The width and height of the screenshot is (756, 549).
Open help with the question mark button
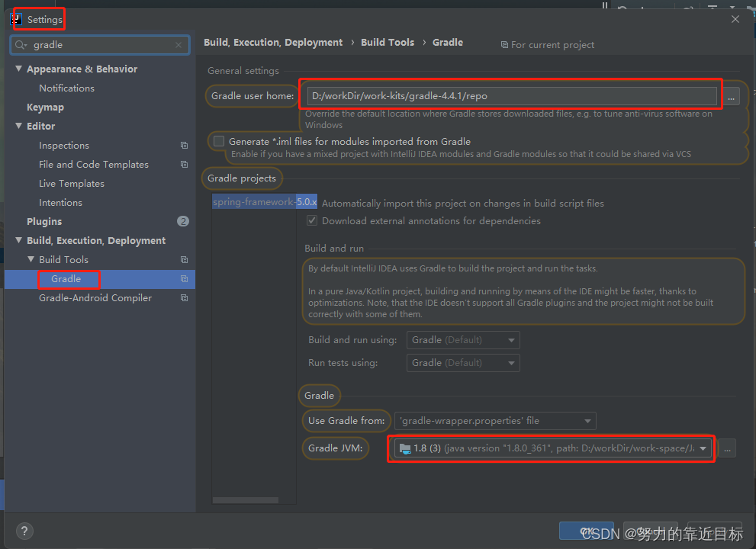pos(24,531)
